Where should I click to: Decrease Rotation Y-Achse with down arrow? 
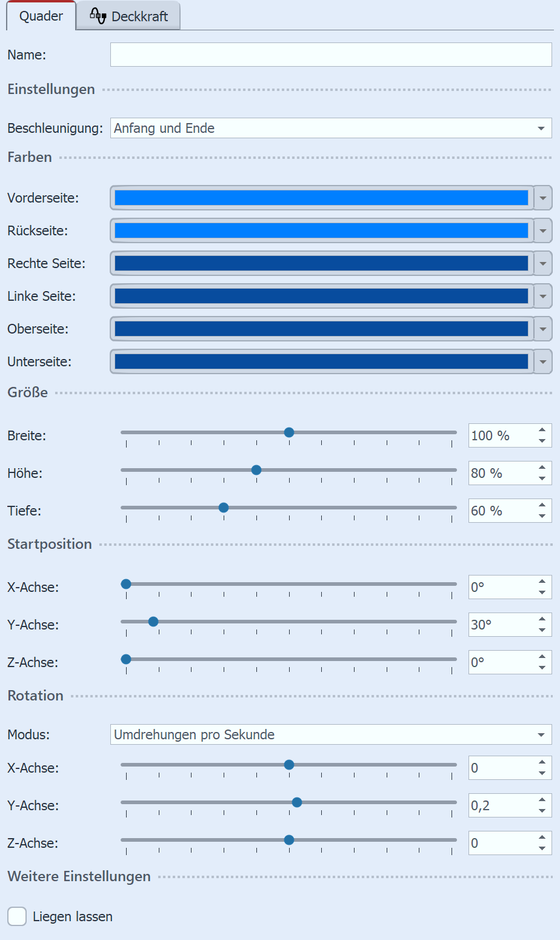coord(542,811)
